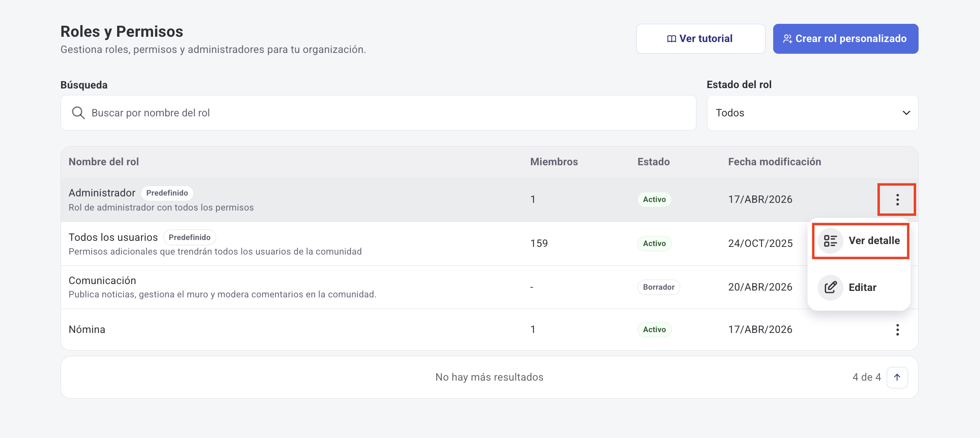
Task: Click the Borrador status badge
Action: [658, 287]
